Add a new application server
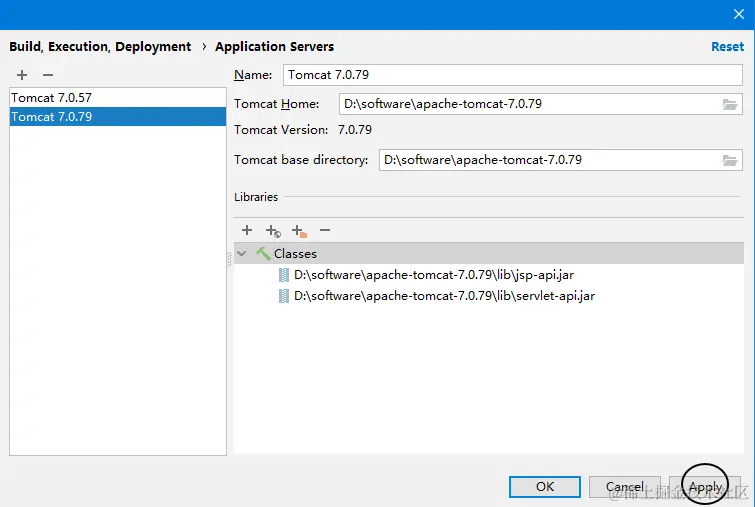Viewport: 755px width, 507px height. pos(22,75)
